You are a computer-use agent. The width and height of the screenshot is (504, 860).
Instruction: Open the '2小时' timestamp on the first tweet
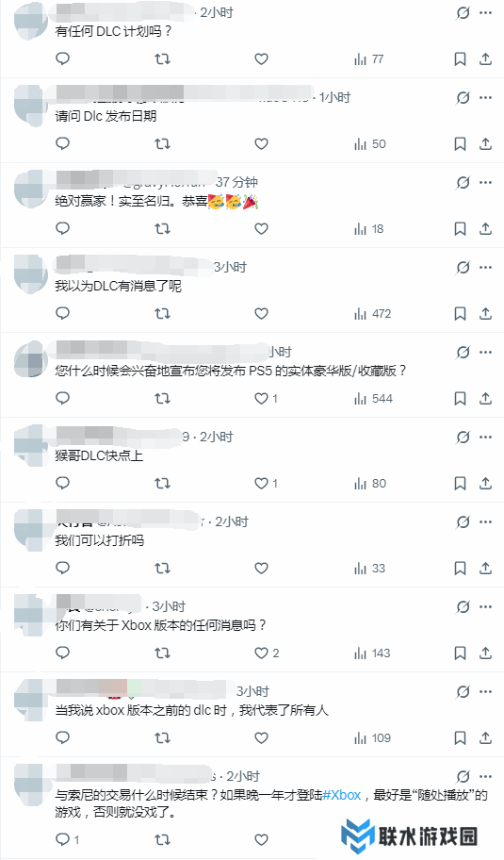[217, 12]
